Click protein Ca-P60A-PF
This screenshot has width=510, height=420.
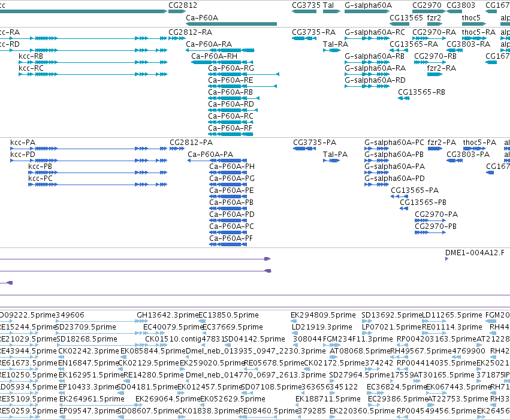pos(231,238)
